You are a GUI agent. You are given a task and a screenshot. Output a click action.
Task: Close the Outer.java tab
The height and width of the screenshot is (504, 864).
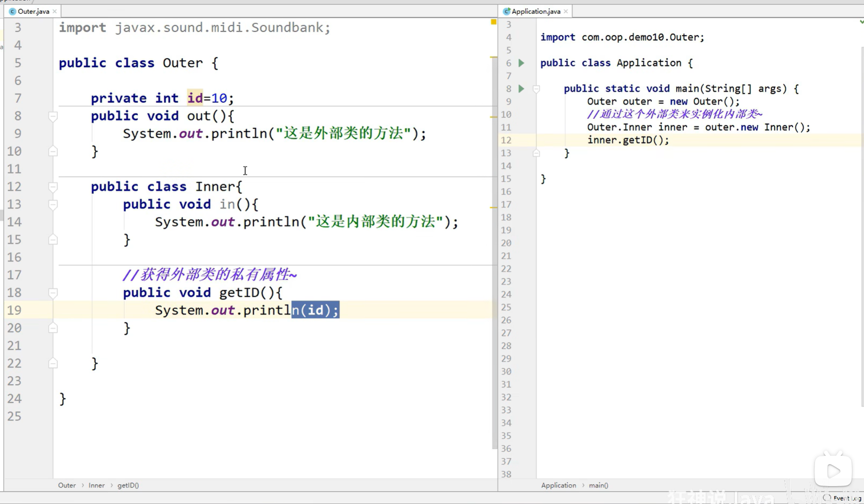tap(55, 11)
